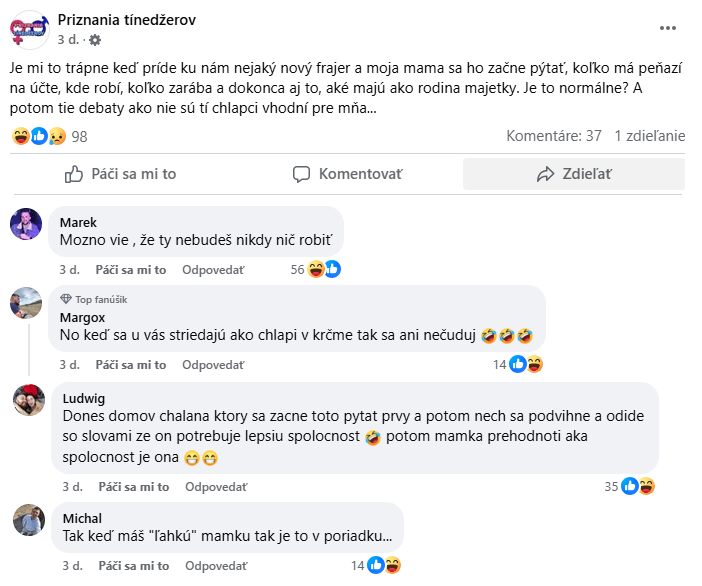Click Marek's profile picture

[27, 224]
